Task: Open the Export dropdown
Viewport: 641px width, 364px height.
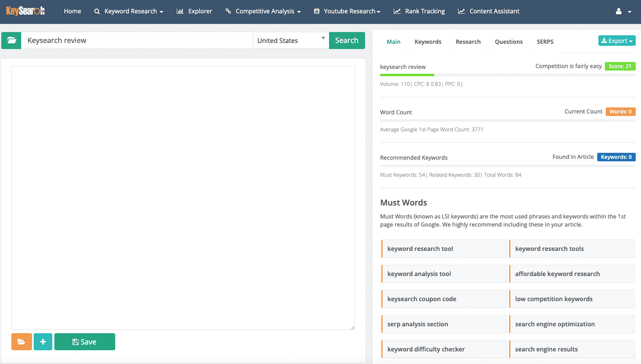Action: coord(617,41)
